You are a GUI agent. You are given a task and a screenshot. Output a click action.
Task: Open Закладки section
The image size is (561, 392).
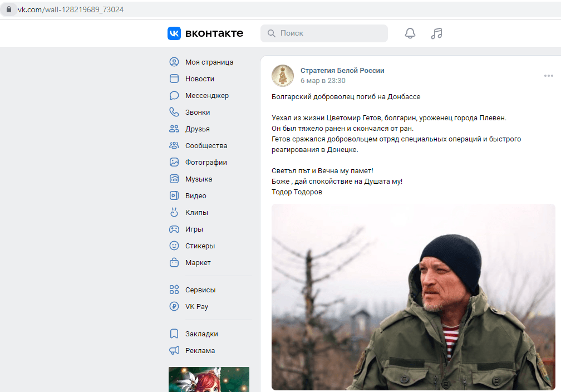pos(201,334)
